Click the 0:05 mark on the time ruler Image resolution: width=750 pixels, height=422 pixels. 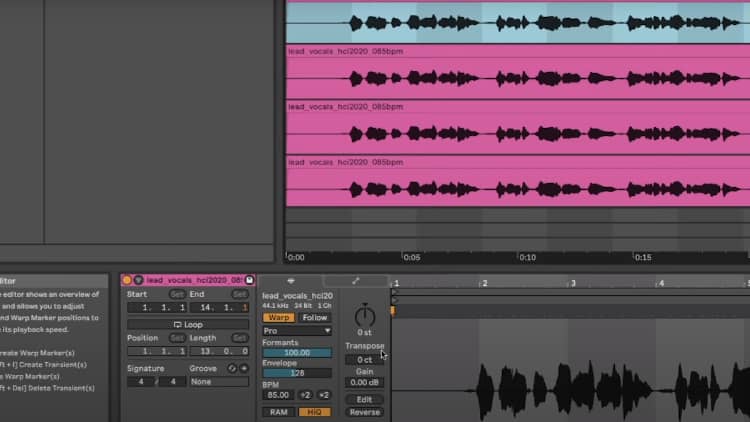pyautogui.click(x=411, y=257)
